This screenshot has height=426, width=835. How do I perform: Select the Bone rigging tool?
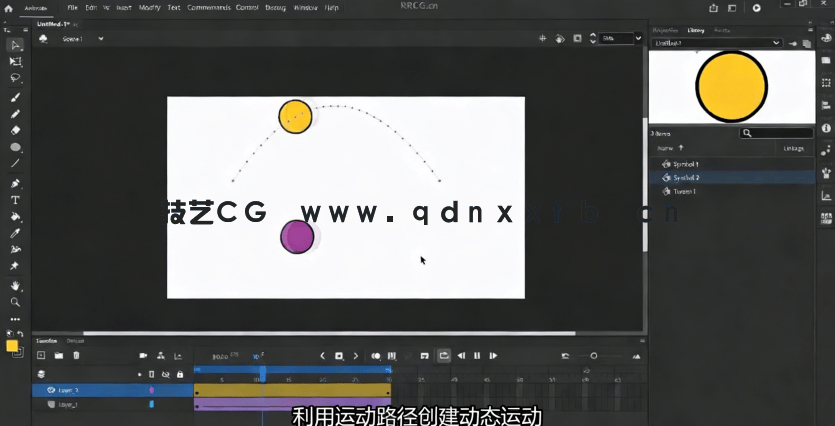coord(15,249)
